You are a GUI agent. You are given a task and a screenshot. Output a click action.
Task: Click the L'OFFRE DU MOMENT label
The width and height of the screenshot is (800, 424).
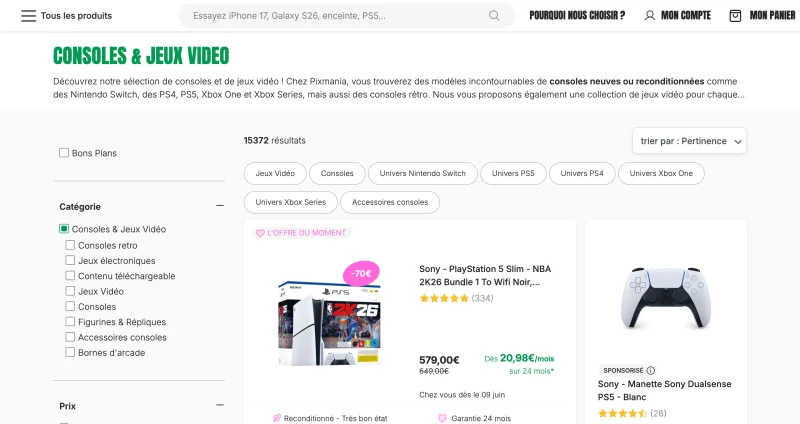point(307,233)
